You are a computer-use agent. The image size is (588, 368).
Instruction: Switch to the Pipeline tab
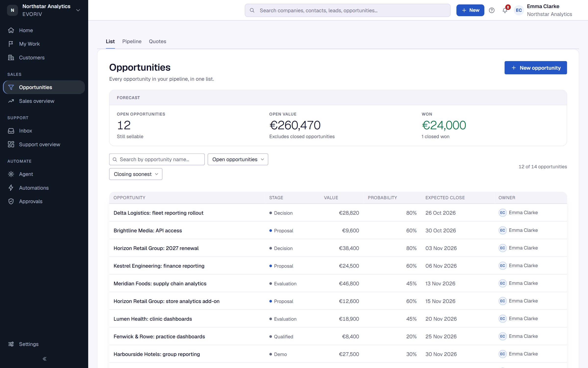(x=132, y=41)
